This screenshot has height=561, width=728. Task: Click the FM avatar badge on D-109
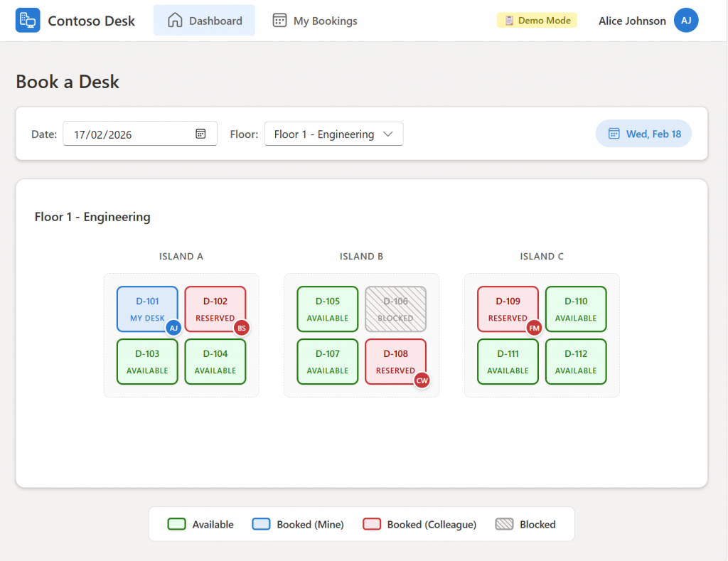(534, 328)
